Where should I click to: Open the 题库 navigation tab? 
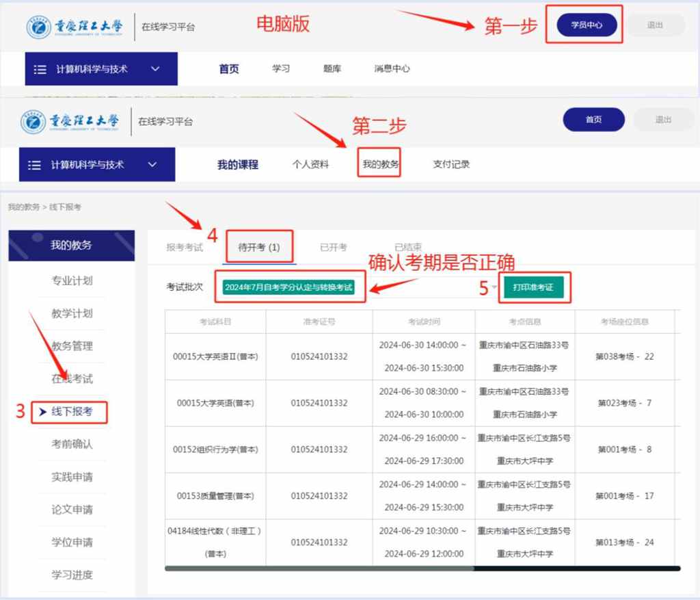[332, 68]
